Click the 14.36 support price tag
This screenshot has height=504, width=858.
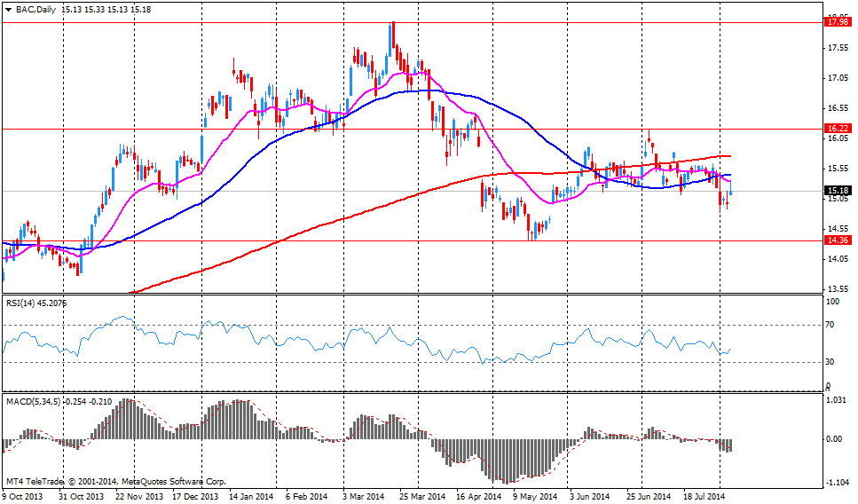pos(837,240)
